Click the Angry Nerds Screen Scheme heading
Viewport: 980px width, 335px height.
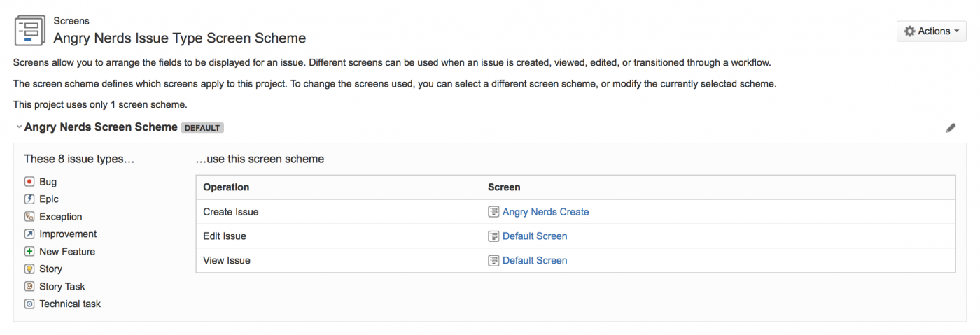[101, 127]
